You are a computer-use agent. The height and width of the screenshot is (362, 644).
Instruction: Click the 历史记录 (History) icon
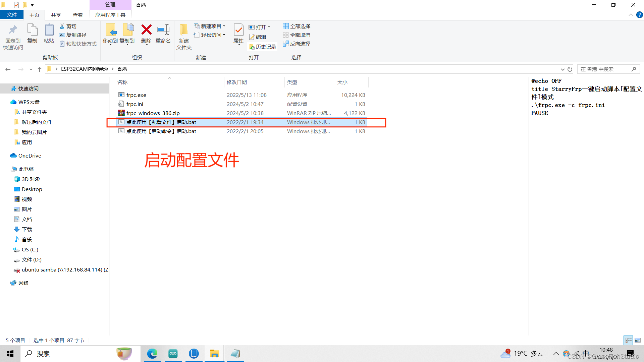click(263, 47)
